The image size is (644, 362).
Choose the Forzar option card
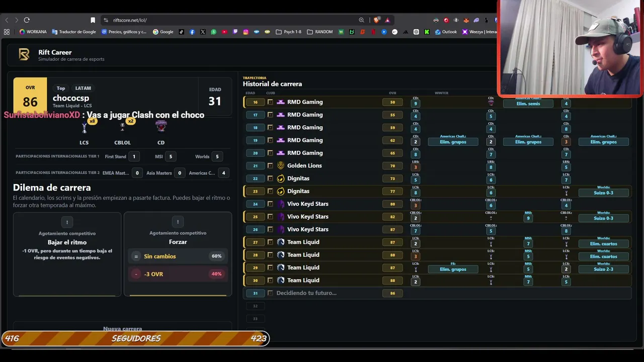pos(178,254)
